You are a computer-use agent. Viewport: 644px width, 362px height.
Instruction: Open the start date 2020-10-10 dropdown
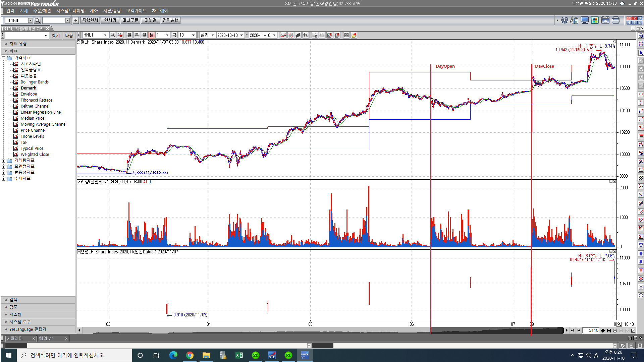(x=241, y=35)
